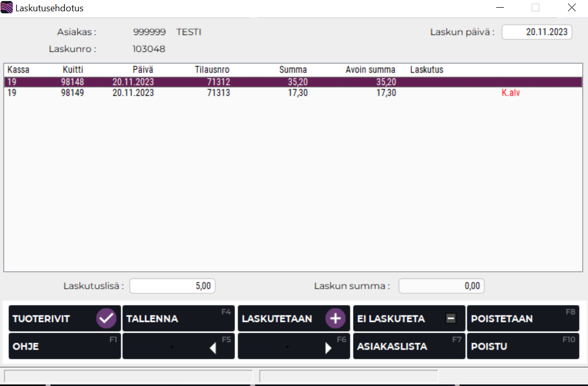The image size is (588, 386).
Task: Click the checkmark icon on Tuoterivit
Action: (x=106, y=318)
